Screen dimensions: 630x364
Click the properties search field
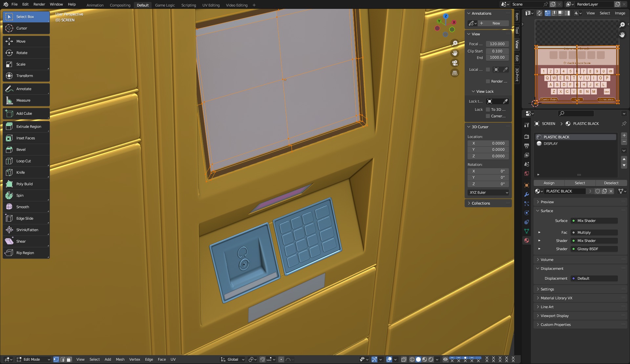tap(576, 113)
